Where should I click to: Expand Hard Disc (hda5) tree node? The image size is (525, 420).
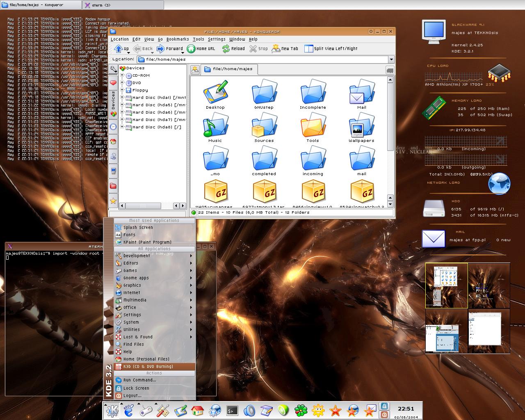click(122, 105)
